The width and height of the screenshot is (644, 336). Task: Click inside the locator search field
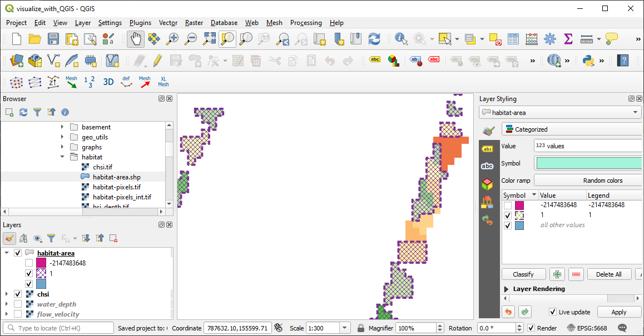coord(57,328)
